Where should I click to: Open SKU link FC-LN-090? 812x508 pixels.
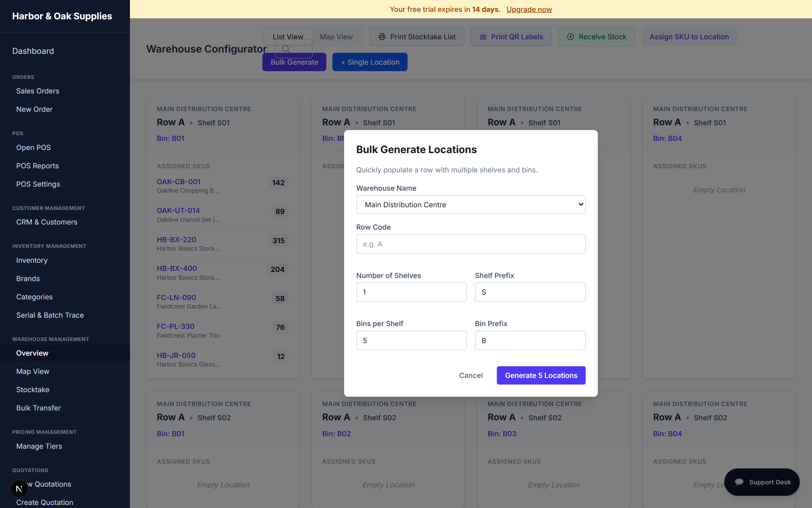(x=176, y=297)
